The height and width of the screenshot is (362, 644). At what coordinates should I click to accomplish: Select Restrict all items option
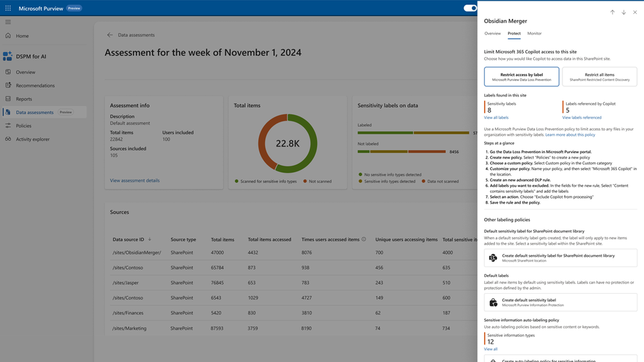point(600,77)
